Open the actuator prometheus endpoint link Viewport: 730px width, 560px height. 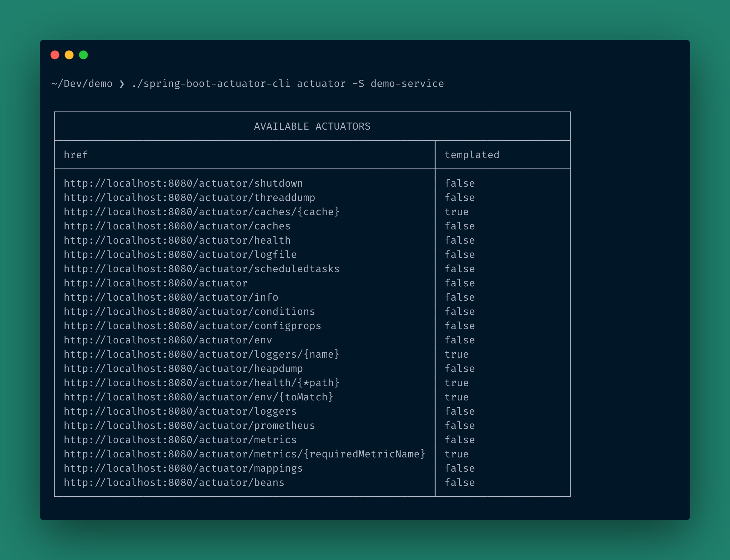pyautogui.click(x=189, y=425)
